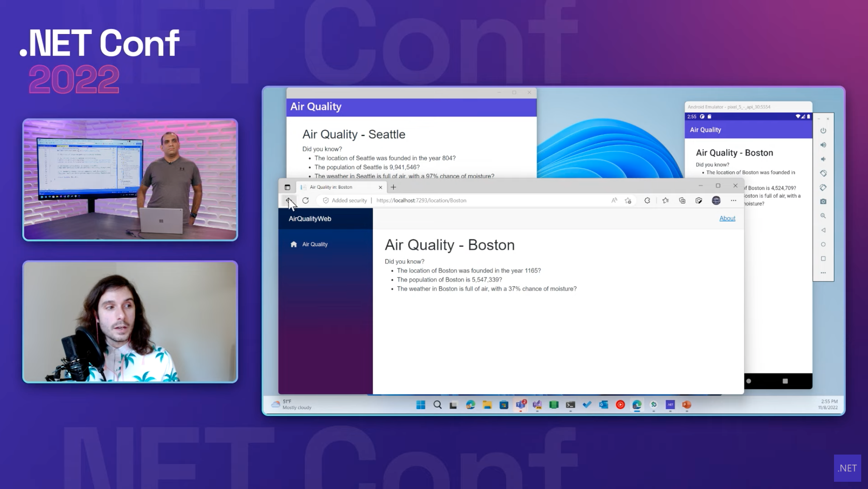The height and width of the screenshot is (489, 868).
Task: Tap the emulator Home circle button
Action: [x=823, y=244]
